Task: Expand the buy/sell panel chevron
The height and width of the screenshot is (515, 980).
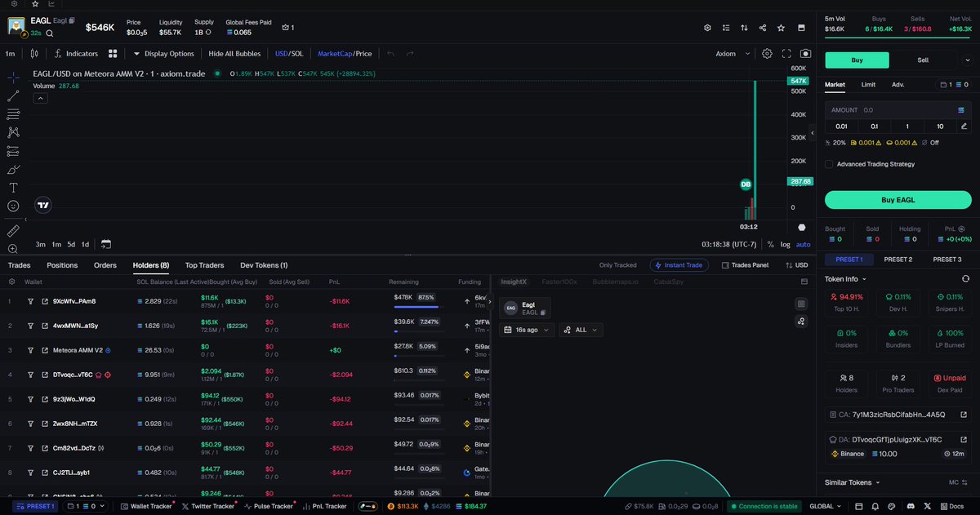Action: (967, 60)
